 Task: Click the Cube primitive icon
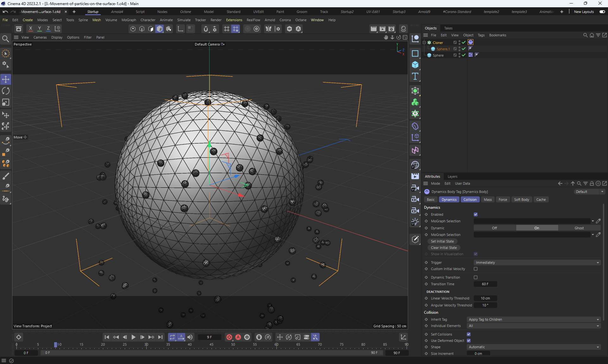click(415, 65)
